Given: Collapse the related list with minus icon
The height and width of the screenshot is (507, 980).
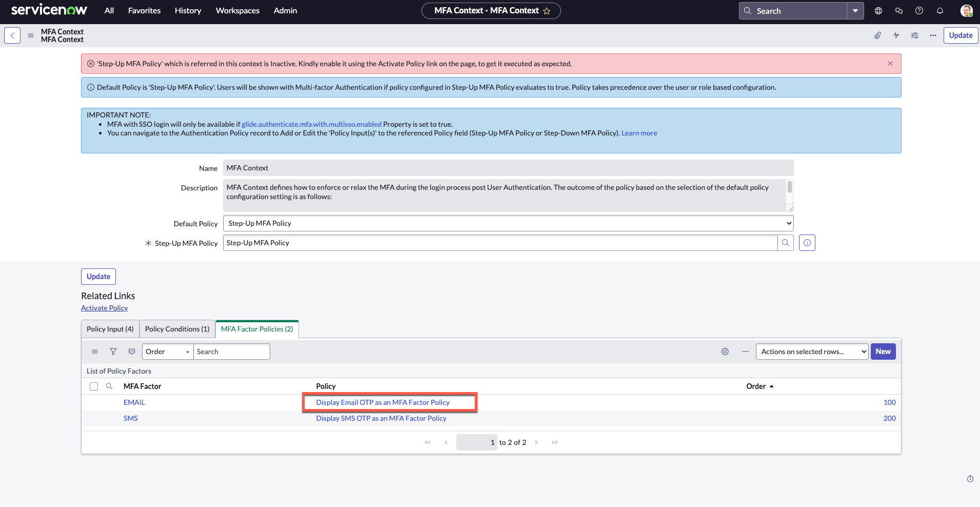Looking at the screenshot, I should (x=746, y=352).
